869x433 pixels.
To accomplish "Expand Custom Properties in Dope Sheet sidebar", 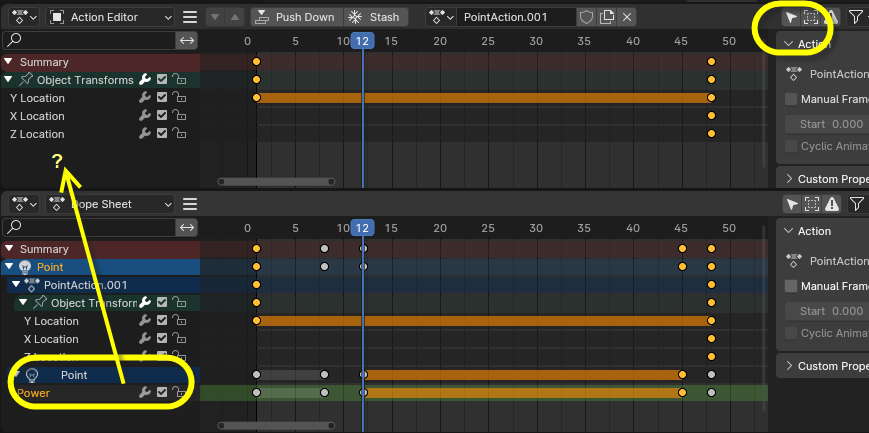I will pos(789,366).
